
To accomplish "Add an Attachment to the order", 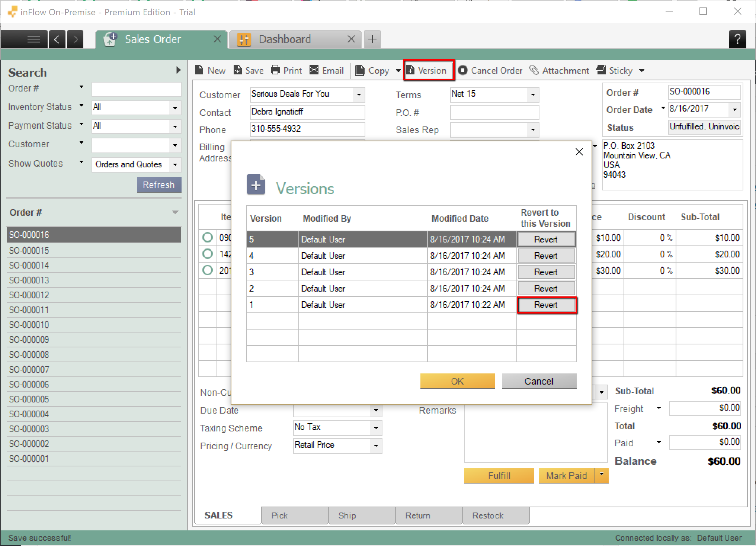I will coord(559,70).
